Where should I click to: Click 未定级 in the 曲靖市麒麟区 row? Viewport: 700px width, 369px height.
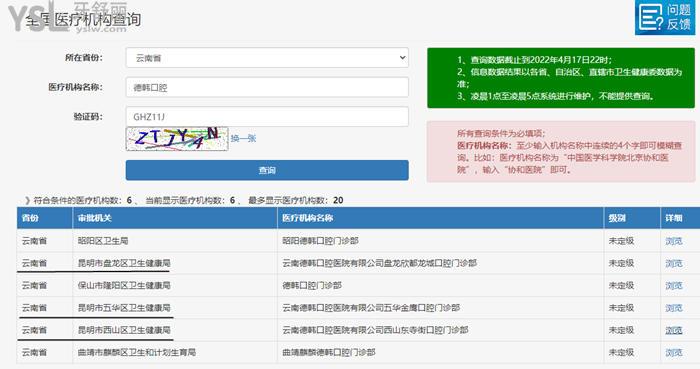[621, 352]
